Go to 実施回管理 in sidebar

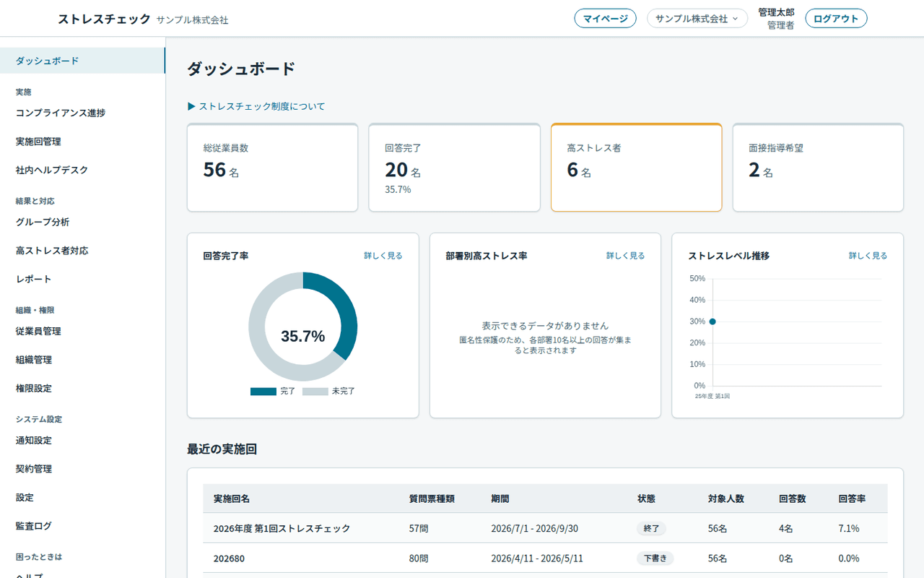[82, 142]
